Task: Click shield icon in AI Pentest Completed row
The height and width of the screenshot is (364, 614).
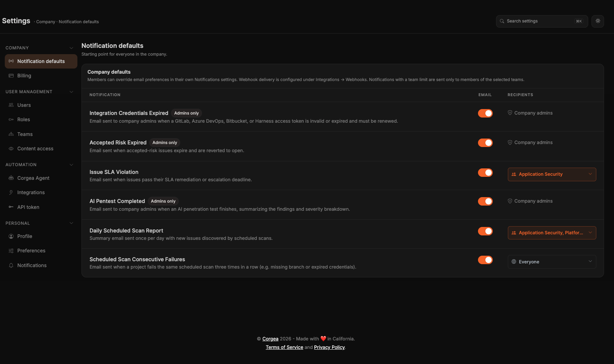Action: 510,201
